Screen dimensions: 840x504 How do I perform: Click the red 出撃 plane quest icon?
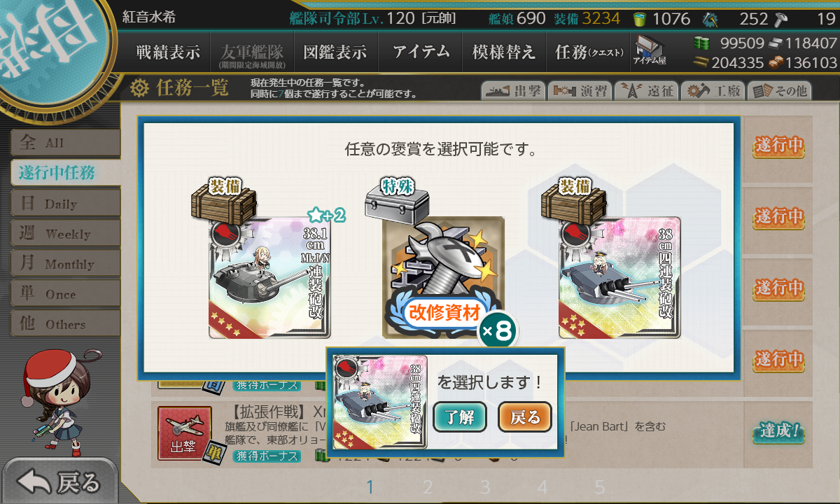(185, 433)
